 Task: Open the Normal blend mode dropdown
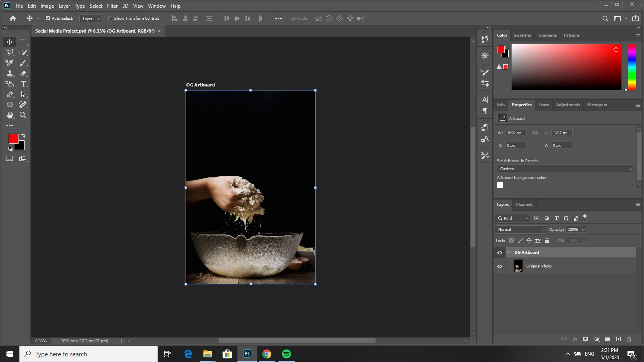(x=520, y=230)
